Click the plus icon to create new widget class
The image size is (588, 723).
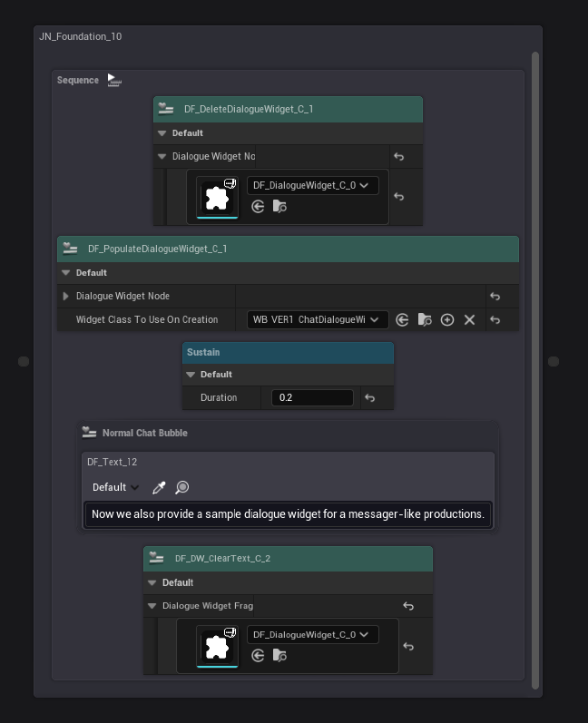[x=447, y=320]
